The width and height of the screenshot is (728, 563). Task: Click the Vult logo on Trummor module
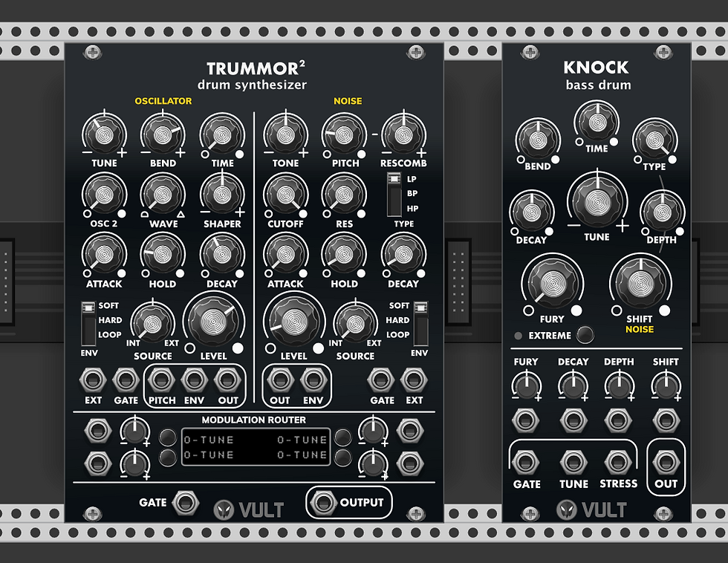click(x=248, y=510)
